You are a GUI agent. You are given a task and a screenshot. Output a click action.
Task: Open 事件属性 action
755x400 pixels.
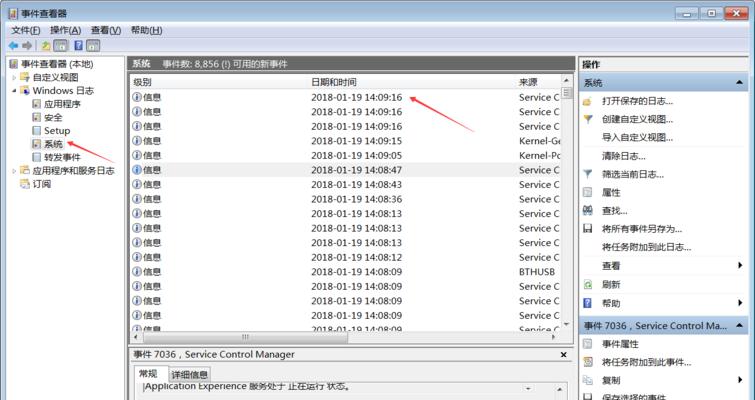pos(620,344)
